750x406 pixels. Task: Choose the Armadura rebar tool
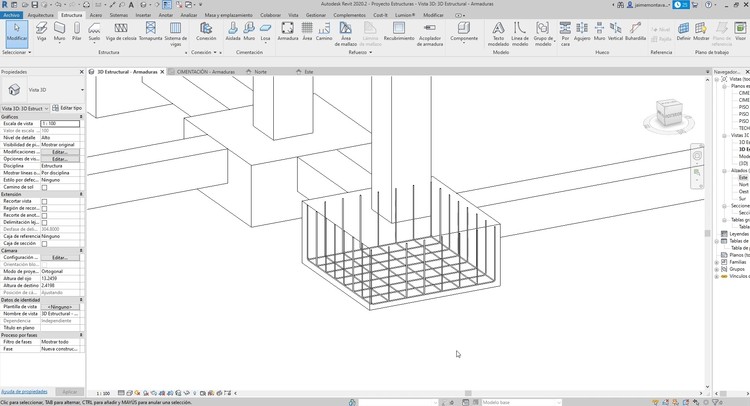(287, 32)
